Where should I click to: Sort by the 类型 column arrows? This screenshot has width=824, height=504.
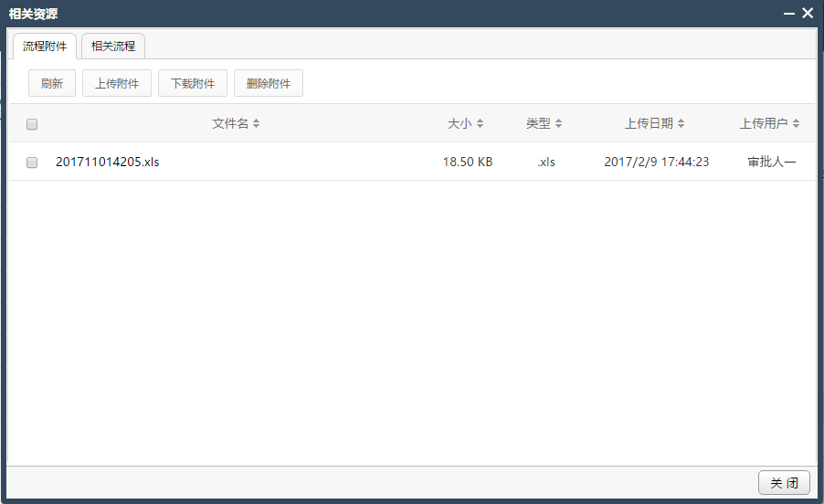(x=558, y=123)
